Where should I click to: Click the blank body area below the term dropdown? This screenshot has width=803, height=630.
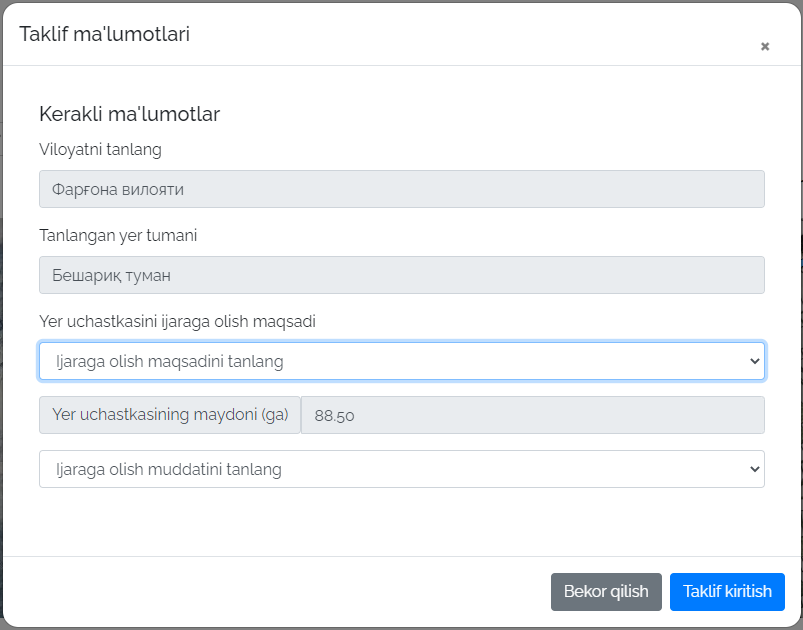400,522
